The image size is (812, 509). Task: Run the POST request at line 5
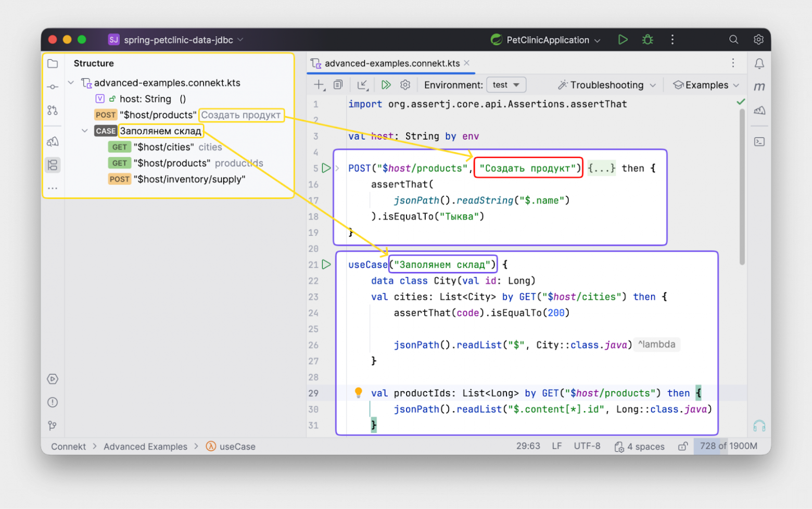326,168
